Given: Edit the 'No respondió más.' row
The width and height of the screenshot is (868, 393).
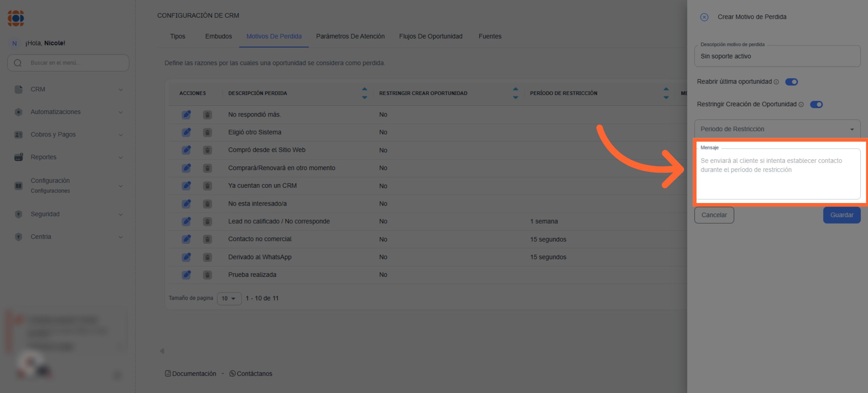Looking at the screenshot, I should pos(186,115).
